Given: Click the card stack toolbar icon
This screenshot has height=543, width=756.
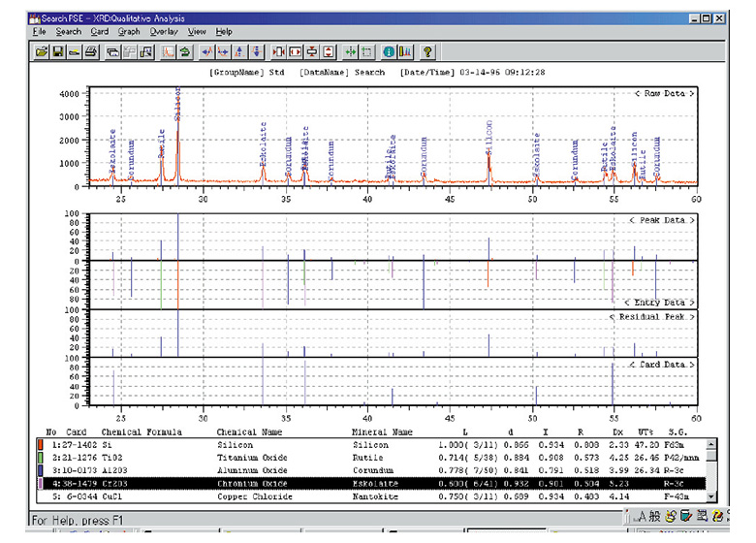Looking at the screenshot, I should (112, 51).
